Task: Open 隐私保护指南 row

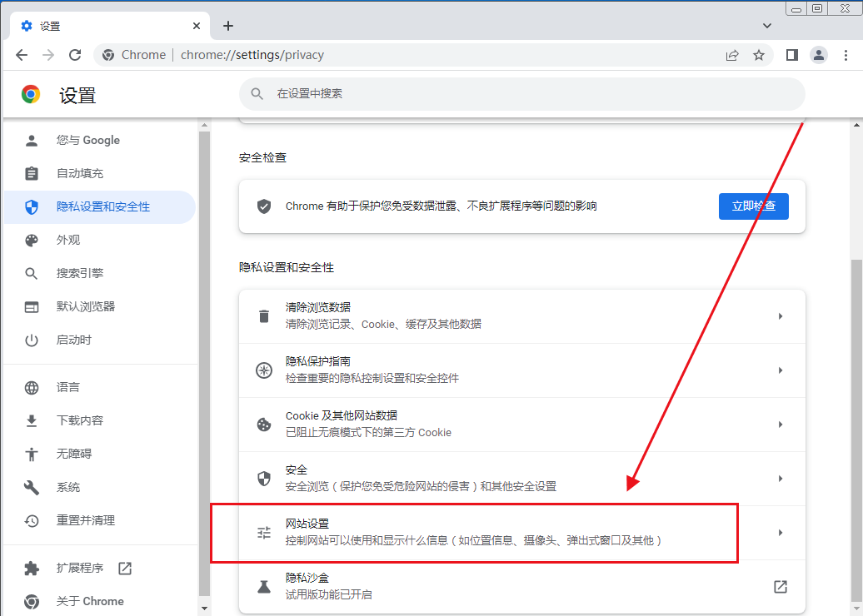Action: click(521, 370)
